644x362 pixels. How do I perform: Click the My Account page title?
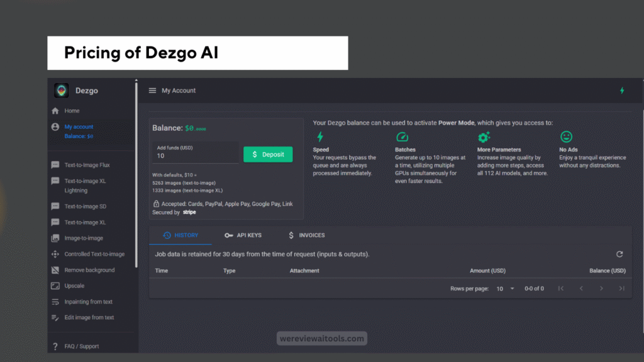click(179, 90)
